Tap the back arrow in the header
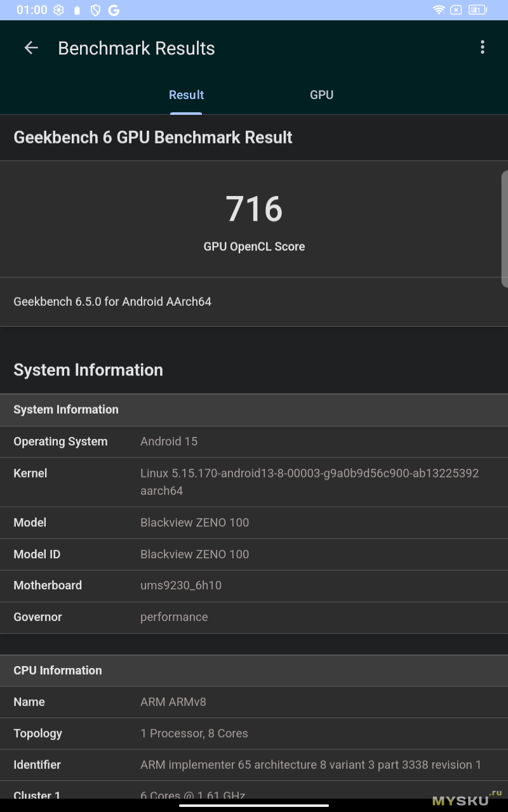Image resolution: width=508 pixels, height=812 pixels. [x=31, y=48]
